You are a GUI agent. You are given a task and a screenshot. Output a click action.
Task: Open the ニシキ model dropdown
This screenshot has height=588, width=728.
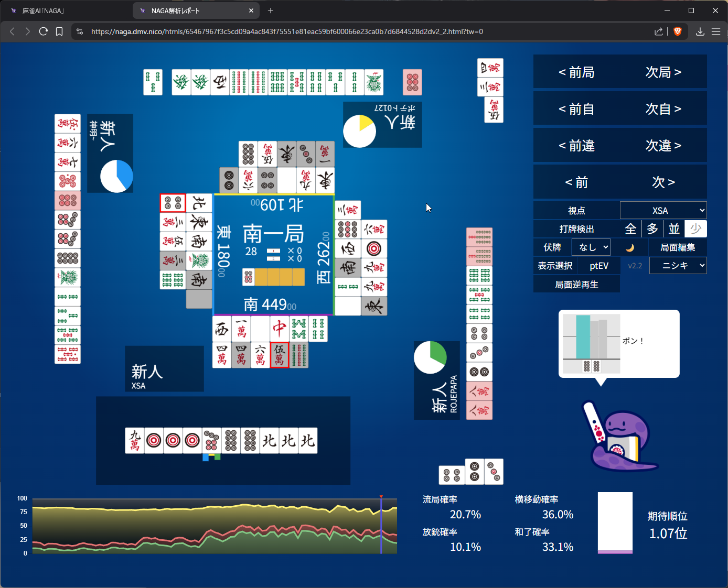tap(678, 266)
